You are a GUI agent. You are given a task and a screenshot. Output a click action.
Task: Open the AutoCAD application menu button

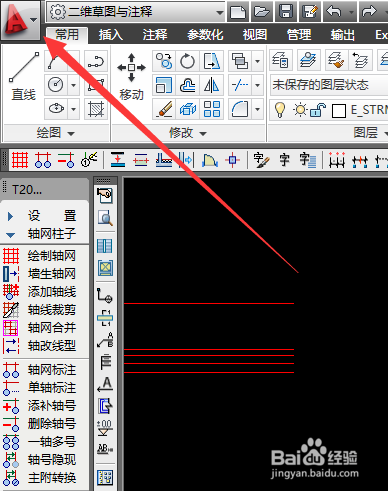[20, 20]
